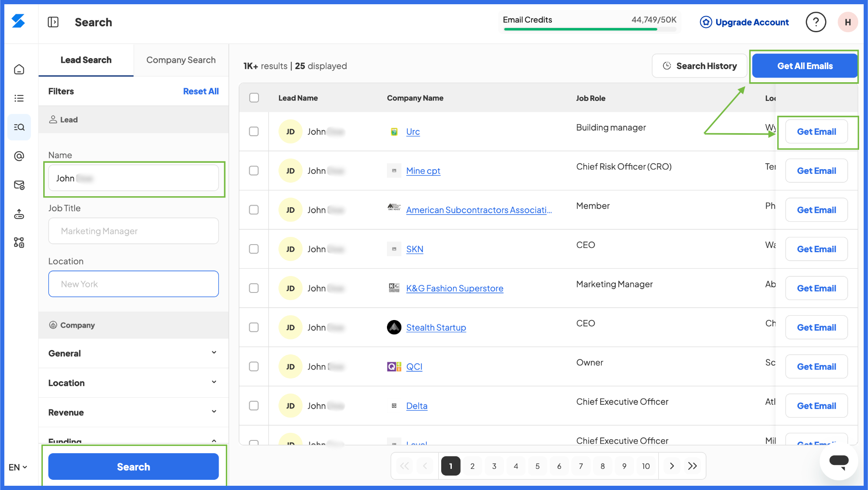The width and height of the screenshot is (868, 490).
Task: Click the Job Title input field
Action: click(134, 231)
